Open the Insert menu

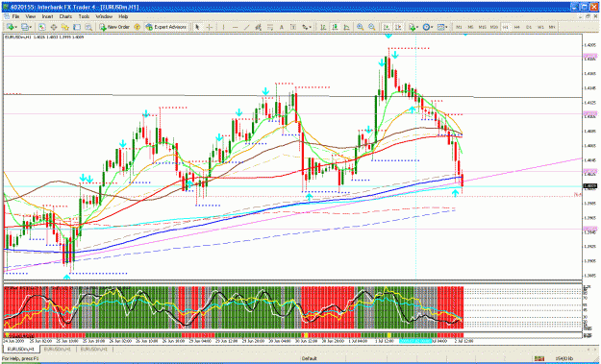pos(47,17)
